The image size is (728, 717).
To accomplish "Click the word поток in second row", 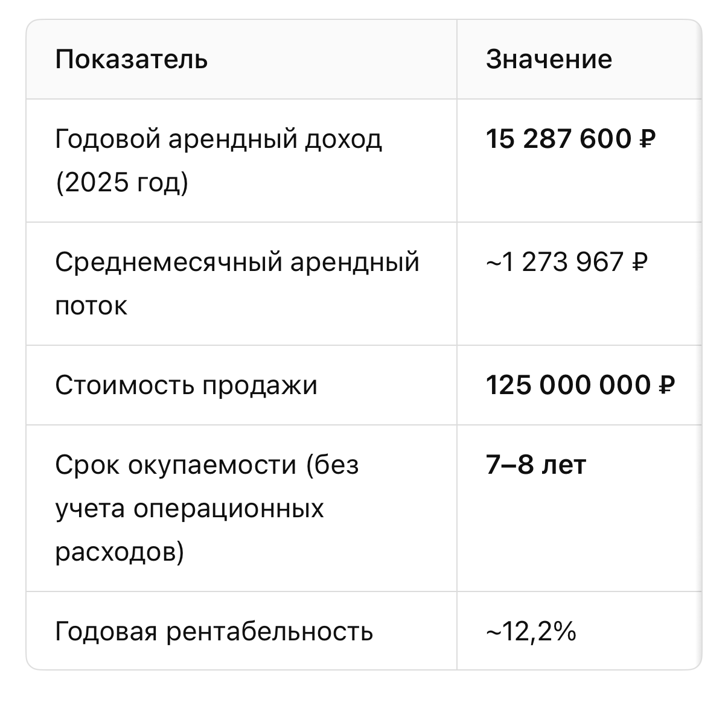I will click(91, 305).
